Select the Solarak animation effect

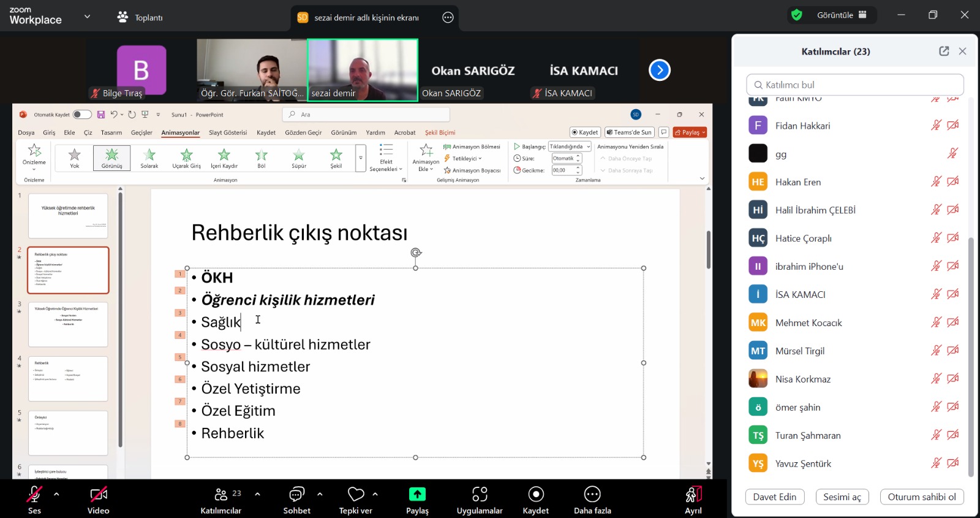149,158
